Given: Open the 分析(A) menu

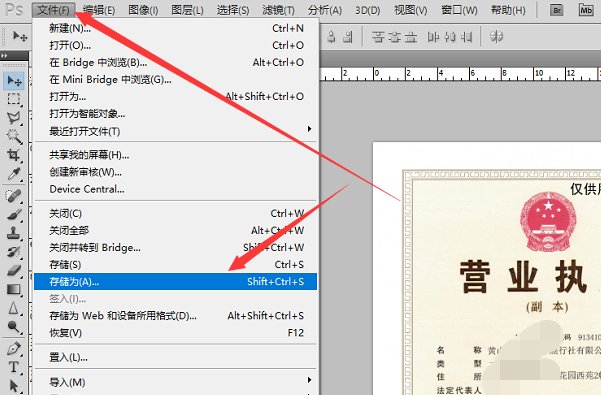Looking at the screenshot, I should pos(325,10).
